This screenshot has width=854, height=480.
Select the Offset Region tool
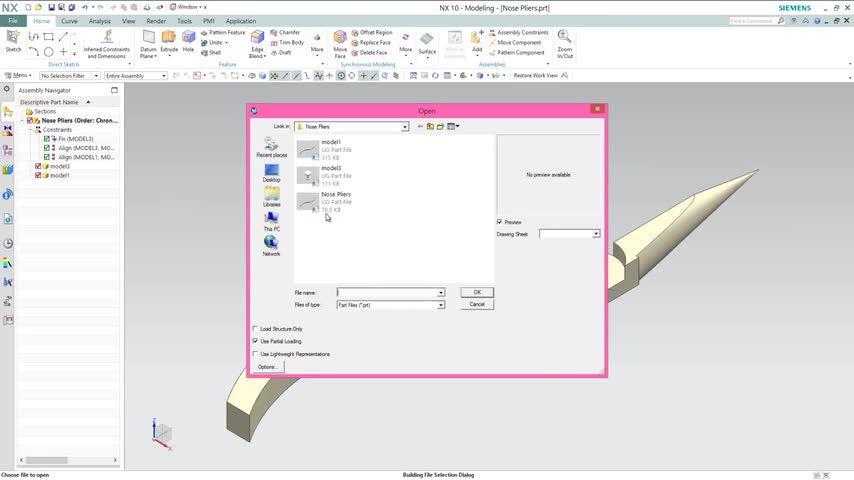click(x=372, y=33)
